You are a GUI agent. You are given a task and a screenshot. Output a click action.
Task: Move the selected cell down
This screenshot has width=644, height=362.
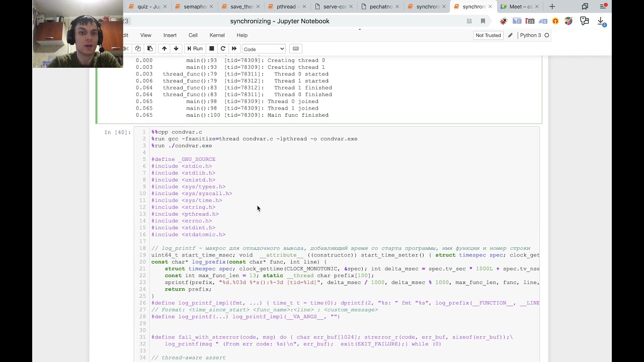coord(176,49)
